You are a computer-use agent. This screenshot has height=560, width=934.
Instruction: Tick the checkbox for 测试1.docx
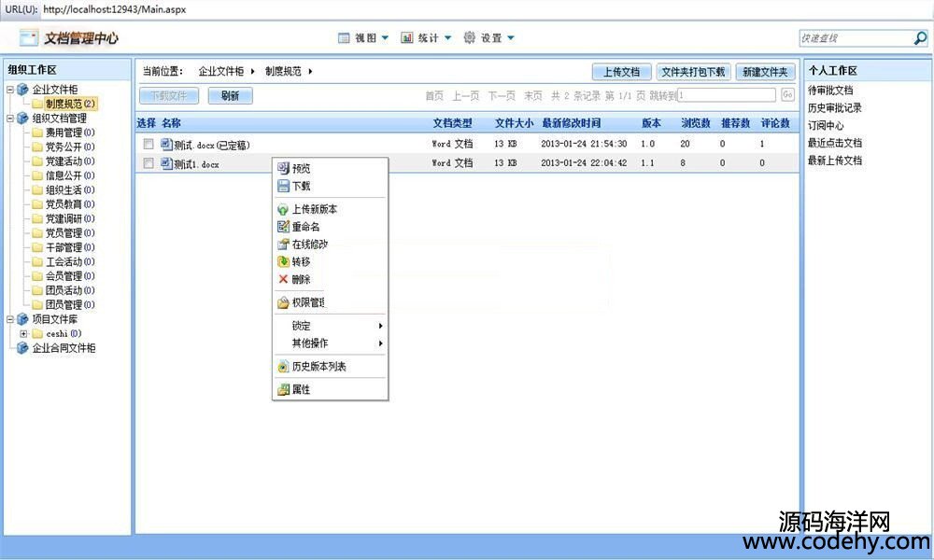click(x=149, y=163)
